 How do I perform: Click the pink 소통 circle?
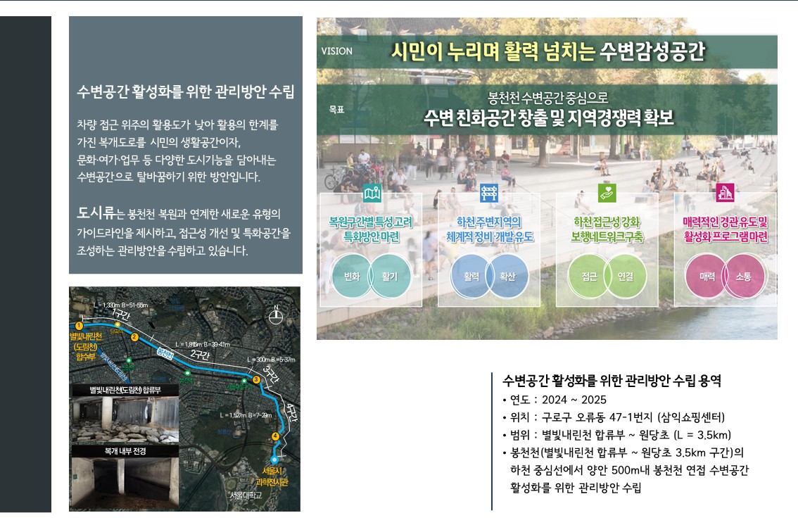click(x=743, y=277)
